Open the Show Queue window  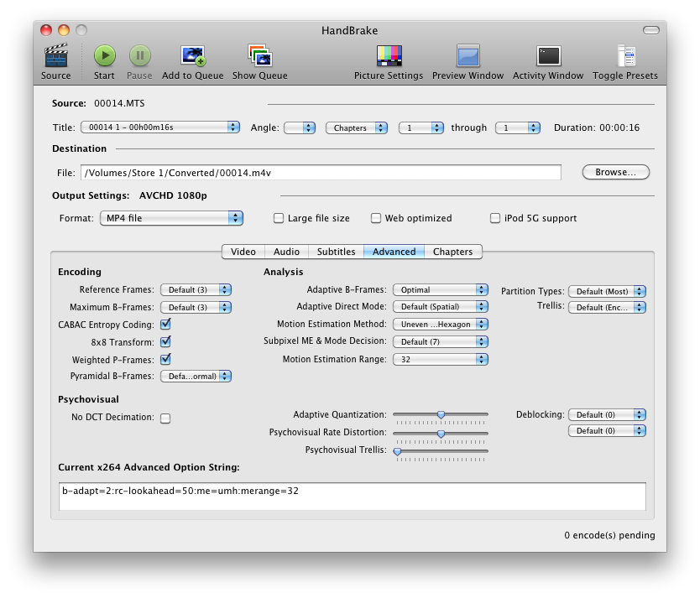click(259, 56)
